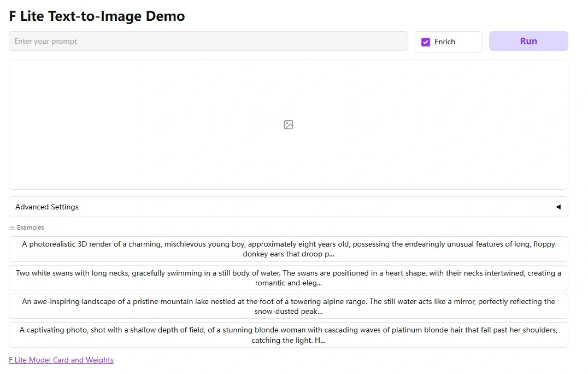Focus the Enter your prompt field

click(x=208, y=41)
